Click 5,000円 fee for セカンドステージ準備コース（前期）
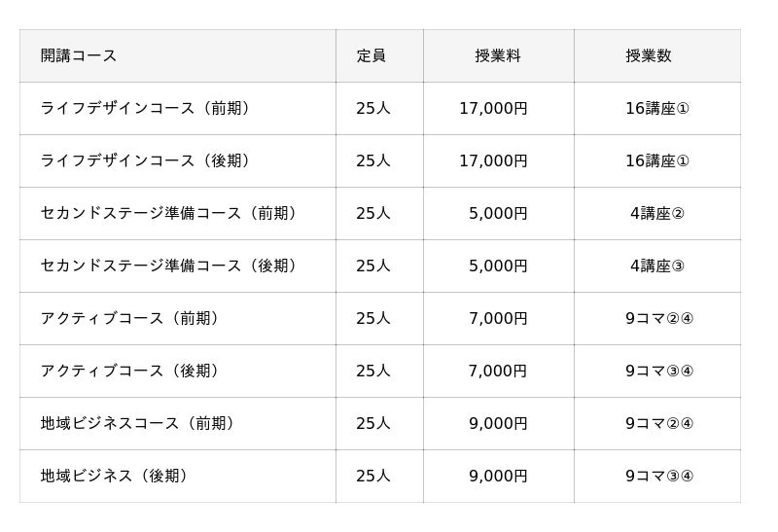The image size is (778, 532). pos(498,214)
